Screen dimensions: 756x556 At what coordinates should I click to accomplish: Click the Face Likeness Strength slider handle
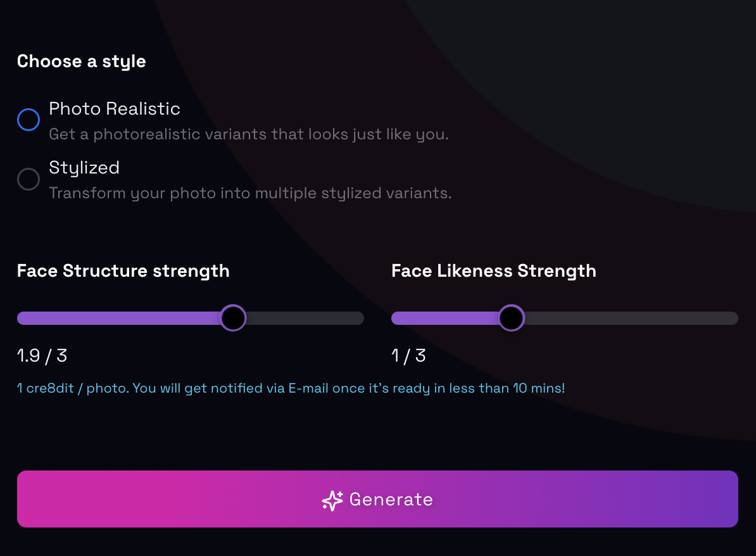click(x=511, y=318)
